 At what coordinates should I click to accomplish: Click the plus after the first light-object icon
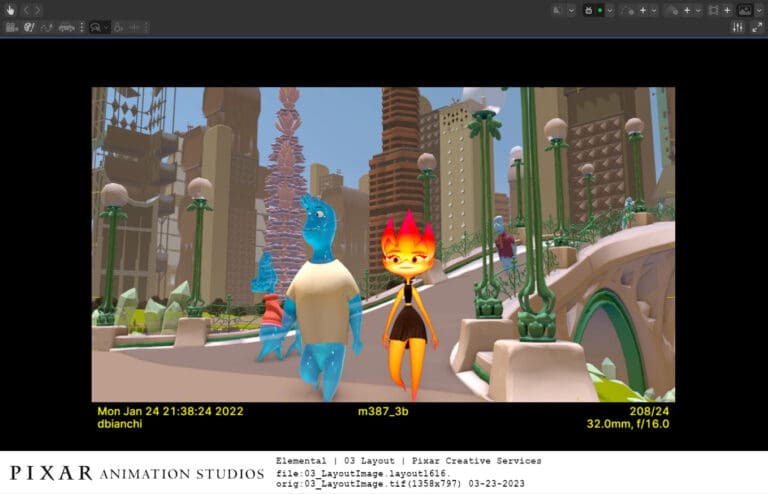[x=643, y=10]
